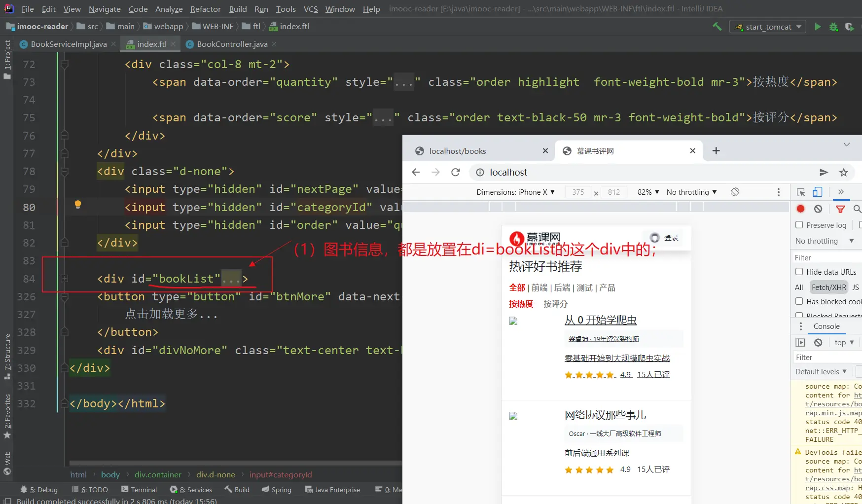This screenshot has height=504, width=862.
Task: Open the Console drawer three-dot menu
Action: click(801, 326)
